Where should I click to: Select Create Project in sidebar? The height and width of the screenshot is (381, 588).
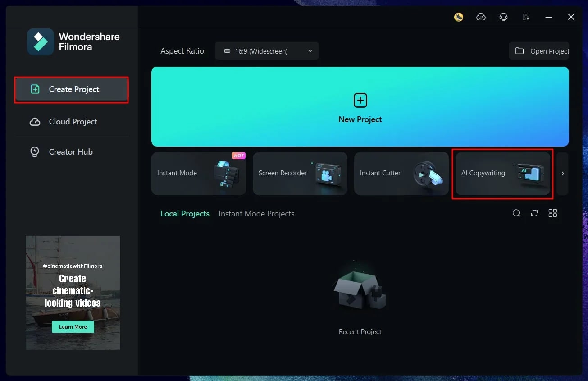pyautogui.click(x=72, y=89)
